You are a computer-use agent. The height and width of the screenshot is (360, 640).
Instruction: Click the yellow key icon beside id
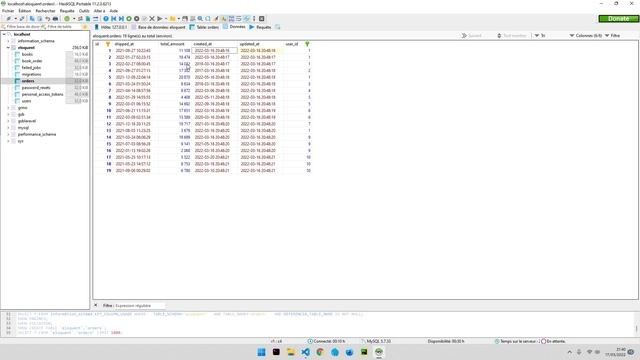108,44
